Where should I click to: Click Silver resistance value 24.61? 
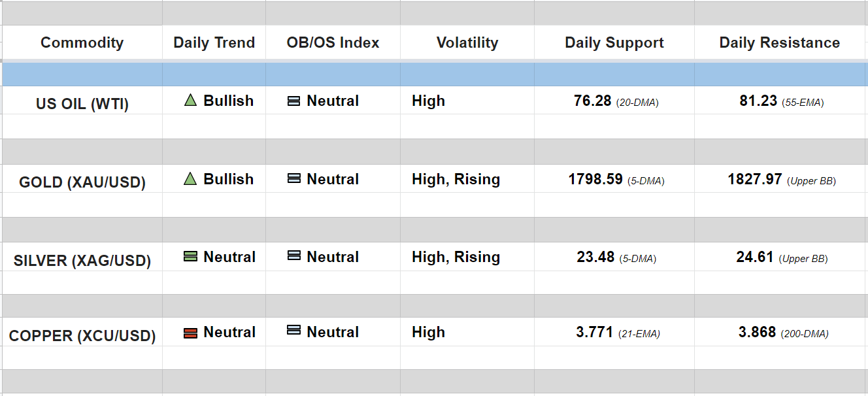coord(755,257)
